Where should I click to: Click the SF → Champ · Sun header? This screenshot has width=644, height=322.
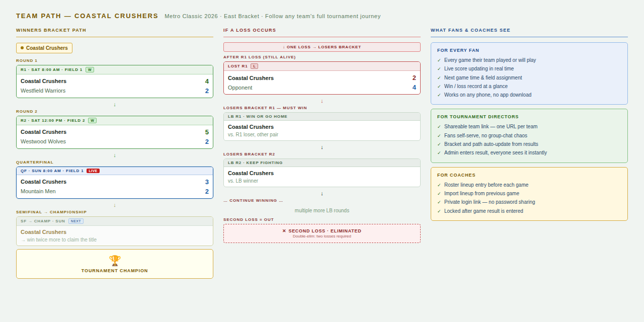click(115, 221)
